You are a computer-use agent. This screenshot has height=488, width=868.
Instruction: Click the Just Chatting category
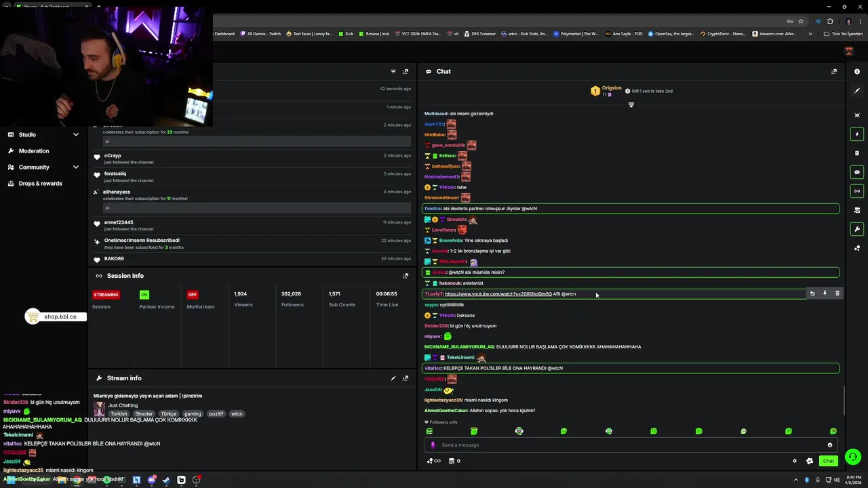tap(123, 405)
